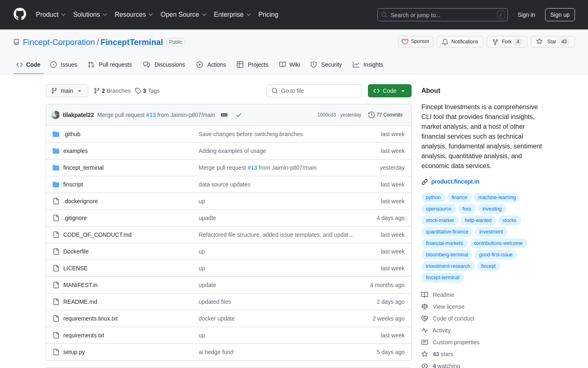Open the Wiki tab
The height and width of the screenshot is (368, 588).
click(x=290, y=65)
